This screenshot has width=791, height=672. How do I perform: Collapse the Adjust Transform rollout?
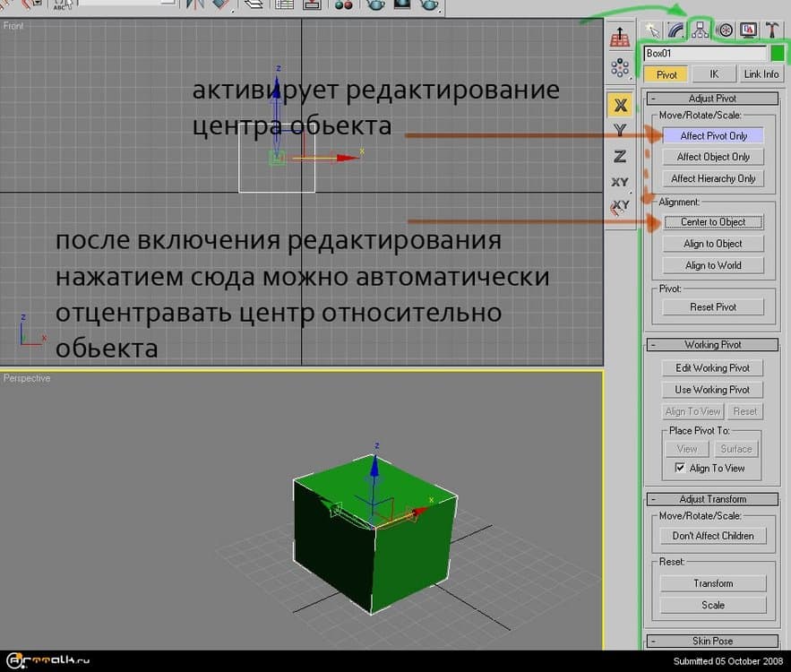tap(652, 499)
